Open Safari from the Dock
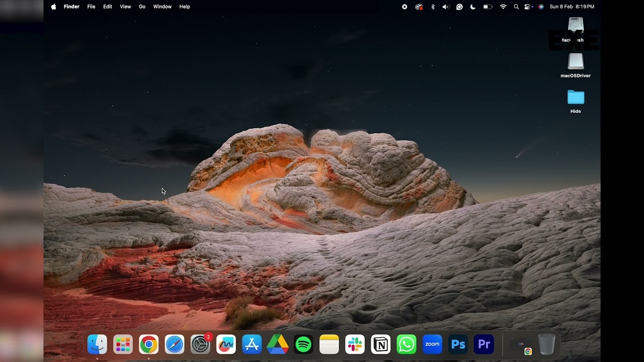 pos(175,344)
